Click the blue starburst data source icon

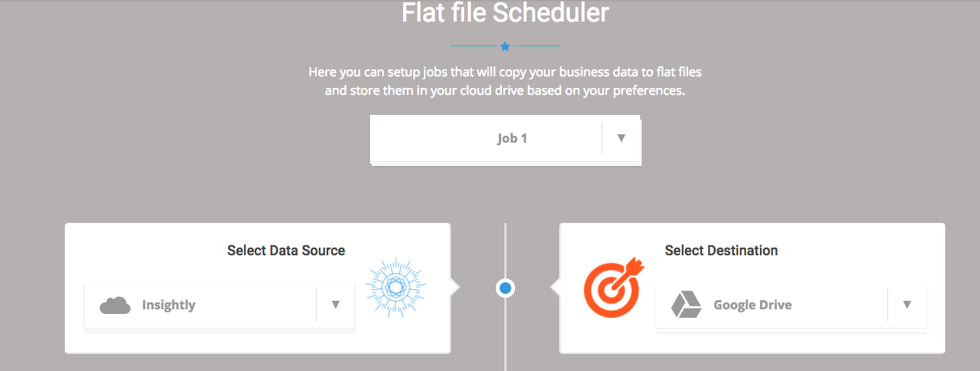(395, 288)
